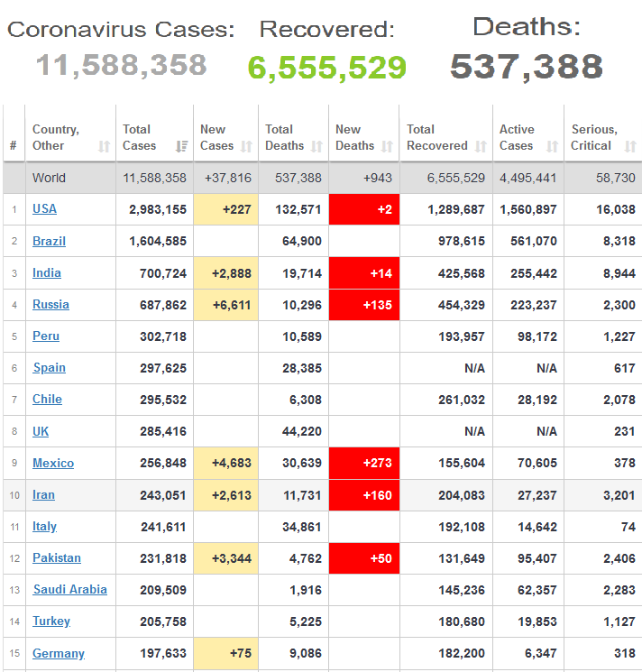Screen dimensions: 642x672
Task: Open the USA country link
Action: tap(44, 208)
